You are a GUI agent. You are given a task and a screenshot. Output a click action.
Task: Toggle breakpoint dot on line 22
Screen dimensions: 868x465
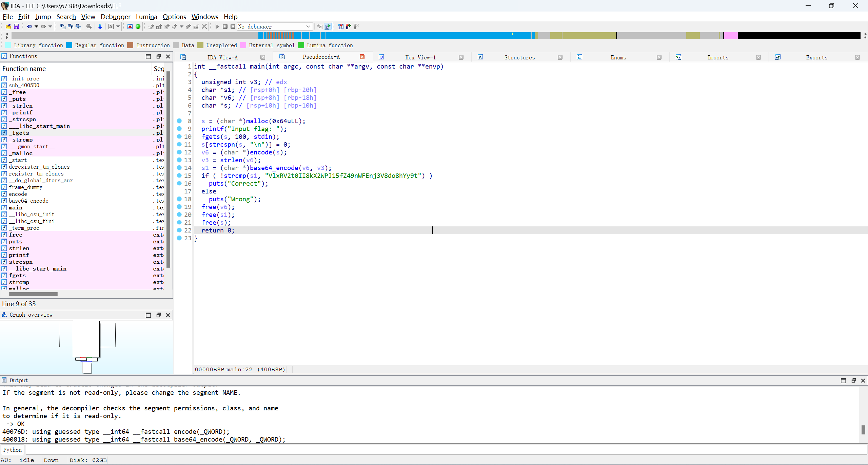pos(179,230)
